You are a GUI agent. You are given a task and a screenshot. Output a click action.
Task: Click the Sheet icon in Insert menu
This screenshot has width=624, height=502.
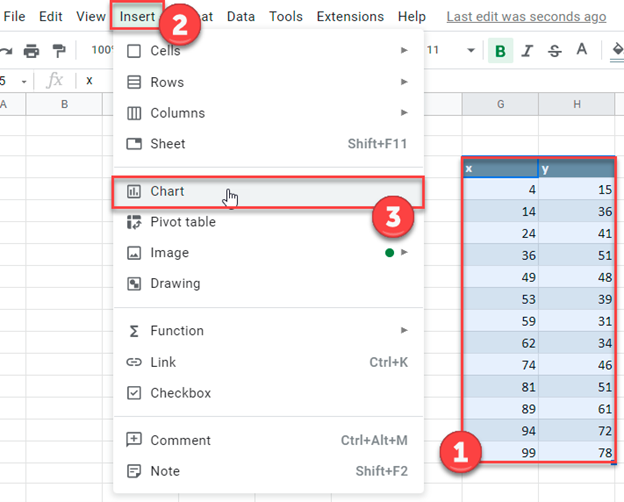pos(134,144)
